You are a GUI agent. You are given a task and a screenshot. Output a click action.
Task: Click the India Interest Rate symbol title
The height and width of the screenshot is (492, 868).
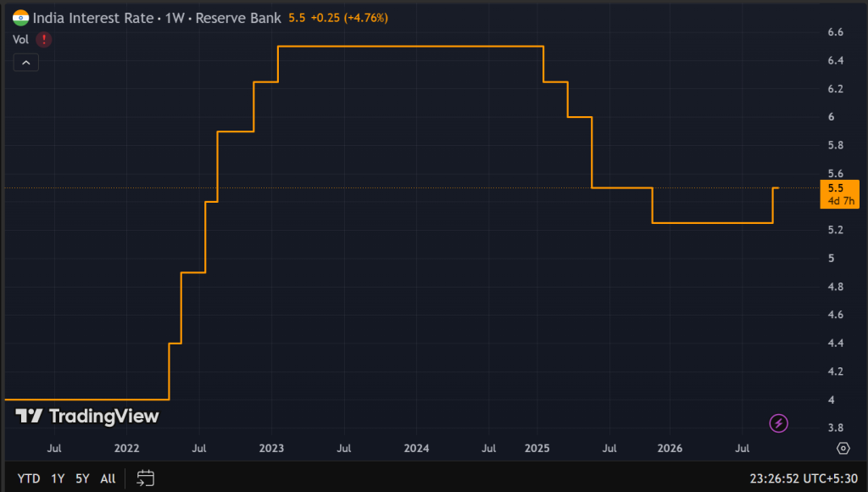click(x=157, y=18)
